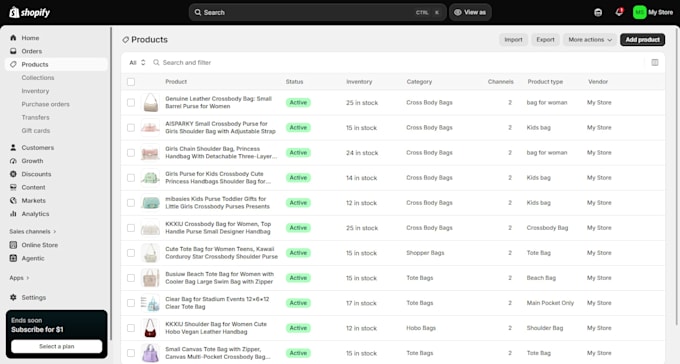Click the Add product button

point(642,39)
